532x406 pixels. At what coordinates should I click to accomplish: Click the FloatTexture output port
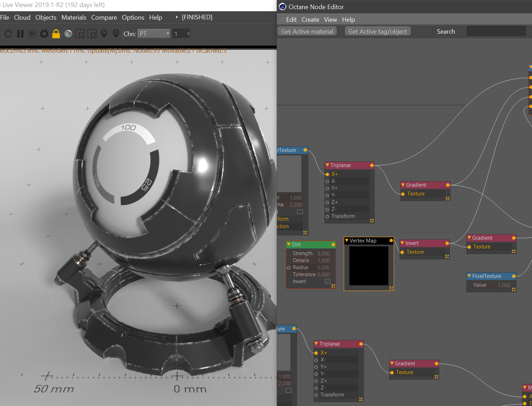(514, 276)
